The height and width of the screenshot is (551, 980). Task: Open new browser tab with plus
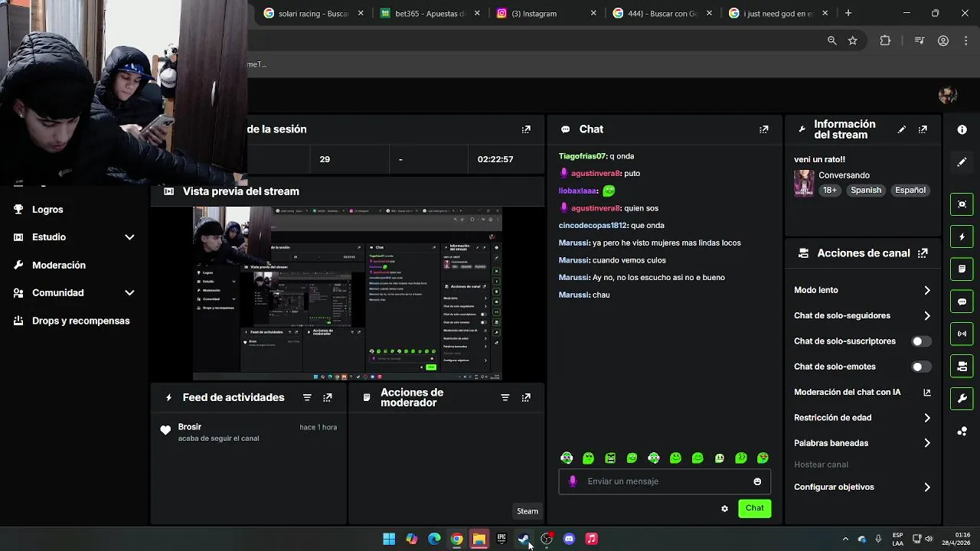click(x=848, y=13)
